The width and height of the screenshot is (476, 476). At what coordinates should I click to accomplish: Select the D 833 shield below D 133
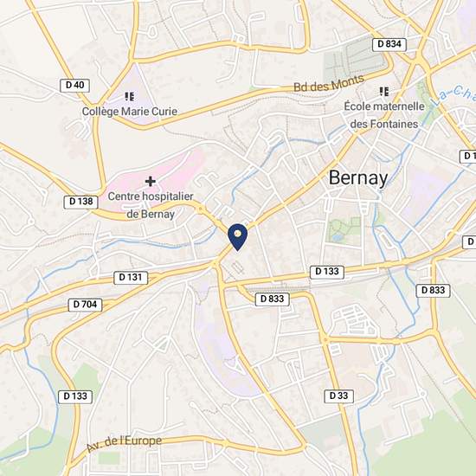click(x=273, y=299)
